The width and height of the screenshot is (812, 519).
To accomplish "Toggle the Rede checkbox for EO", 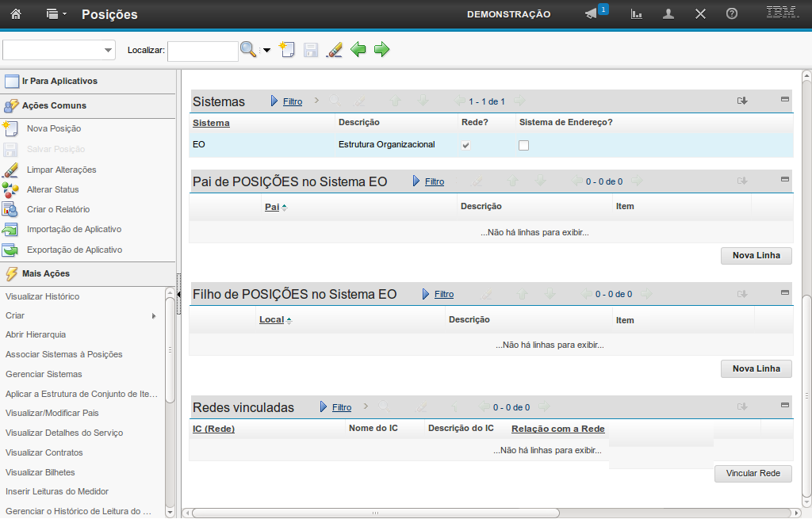I will (465, 145).
